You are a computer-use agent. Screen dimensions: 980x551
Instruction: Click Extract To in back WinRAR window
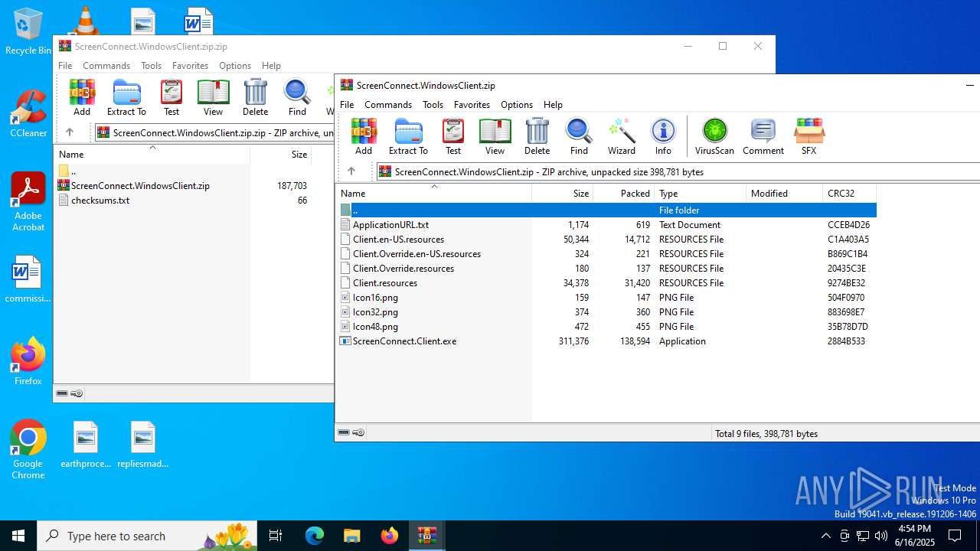click(x=126, y=98)
